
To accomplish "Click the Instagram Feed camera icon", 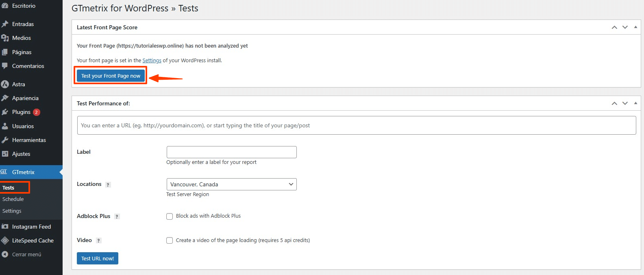I will pyautogui.click(x=5, y=227).
